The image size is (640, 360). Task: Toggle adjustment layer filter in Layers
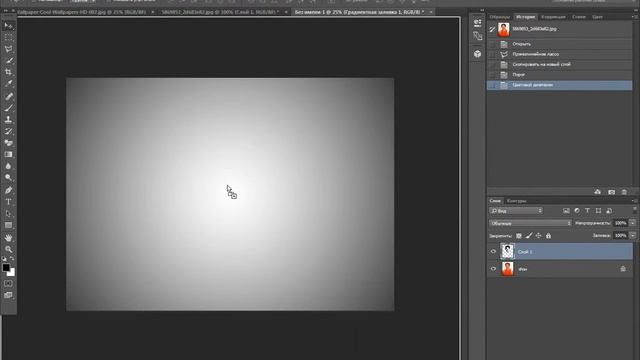pyautogui.click(x=577, y=211)
